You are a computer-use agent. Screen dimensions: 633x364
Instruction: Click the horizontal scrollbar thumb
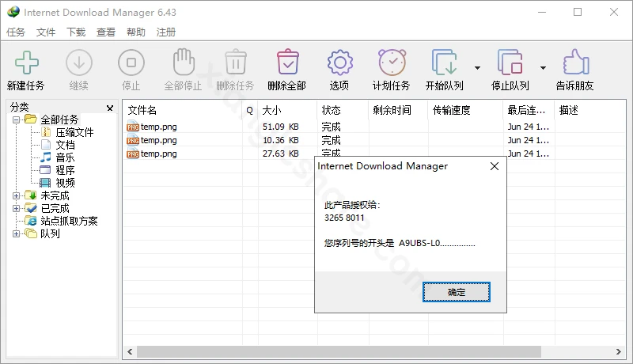(x=339, y=351)
